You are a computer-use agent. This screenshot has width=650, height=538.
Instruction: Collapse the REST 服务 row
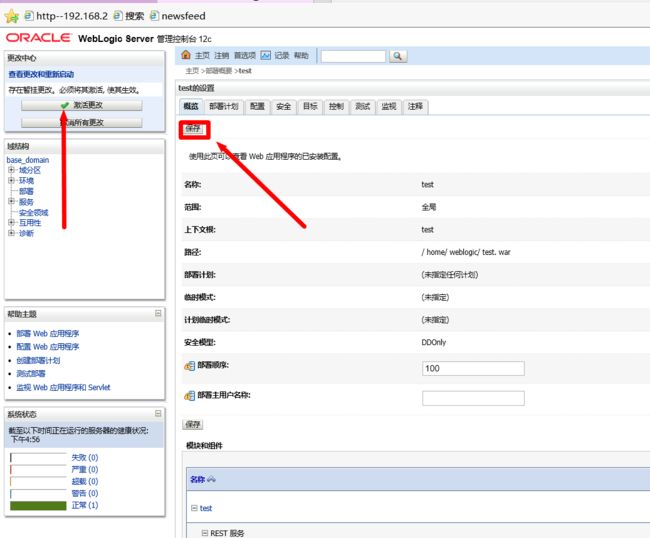pos(204,533)
